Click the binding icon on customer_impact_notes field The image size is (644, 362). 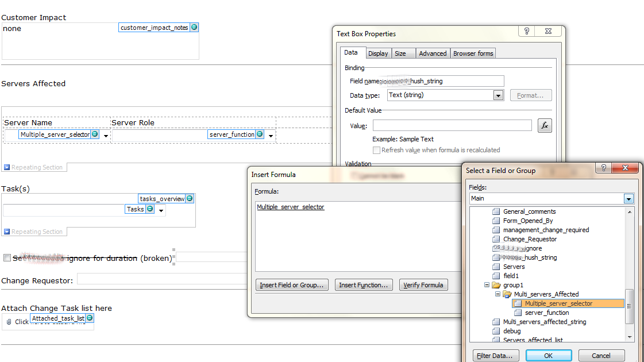pos(195,26)
